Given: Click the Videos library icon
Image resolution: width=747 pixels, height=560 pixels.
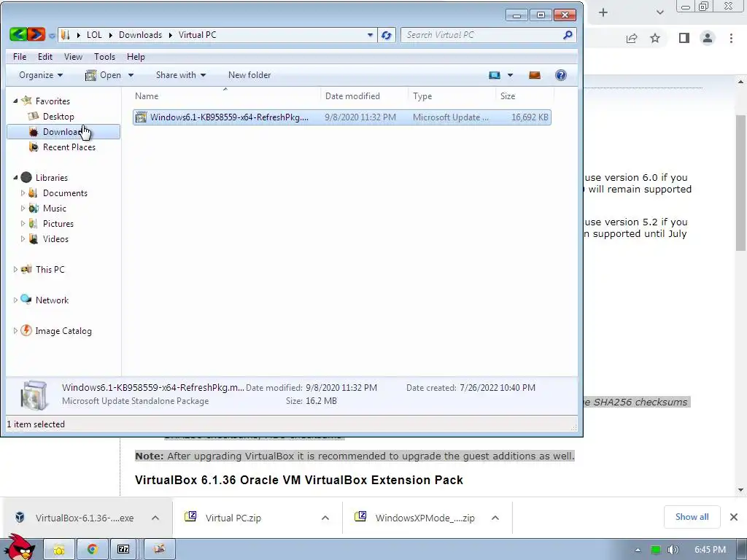Looking at the screenshot, I should (x=34, y=238).
